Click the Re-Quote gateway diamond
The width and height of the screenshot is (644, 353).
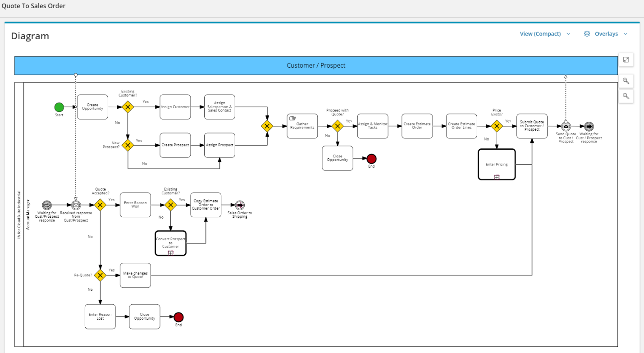[x=100, y=275]
